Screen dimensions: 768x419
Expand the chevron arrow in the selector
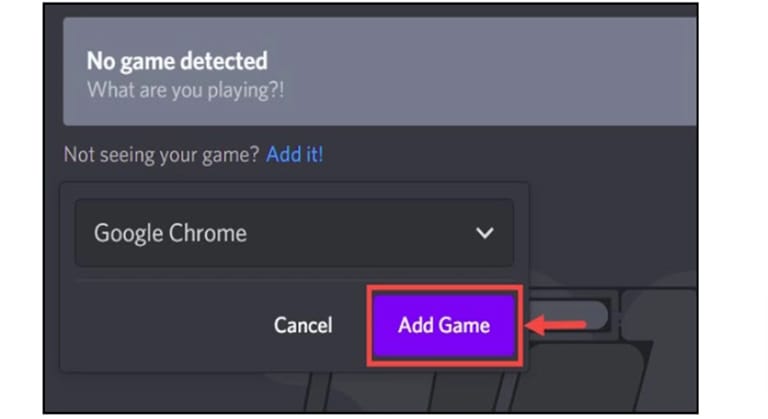click(484, 233)
